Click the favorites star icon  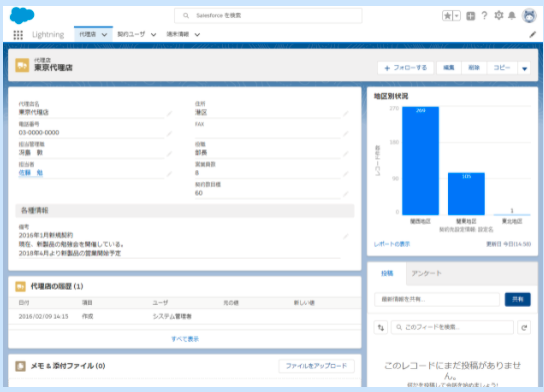coord(447,16)
